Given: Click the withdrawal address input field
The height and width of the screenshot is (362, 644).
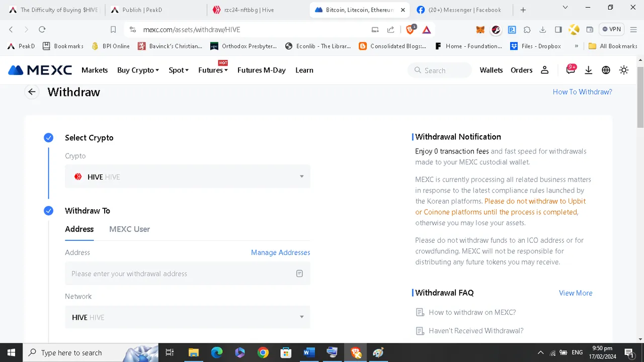Looking at the screenshot, I should coord(188,274).
